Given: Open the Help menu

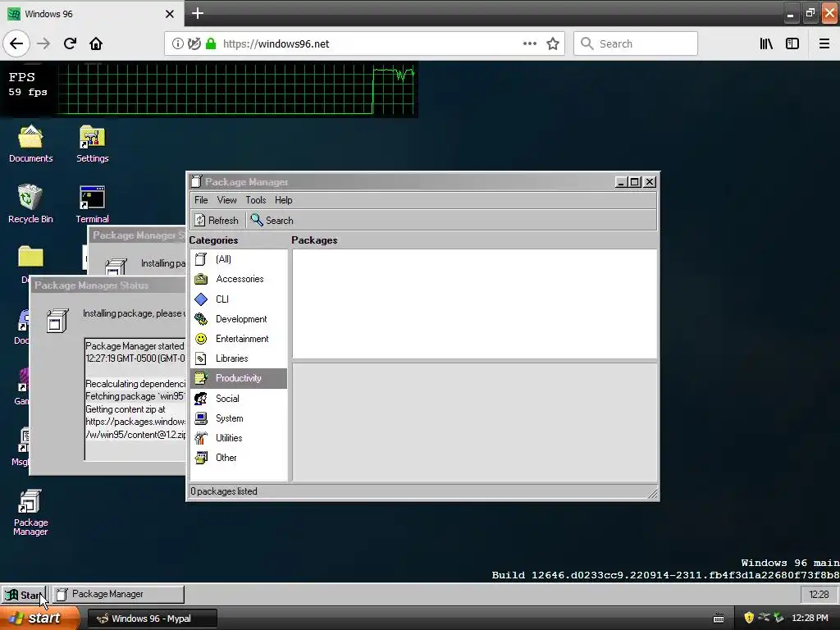Looking at the screenshot, I should pos(283,200).
